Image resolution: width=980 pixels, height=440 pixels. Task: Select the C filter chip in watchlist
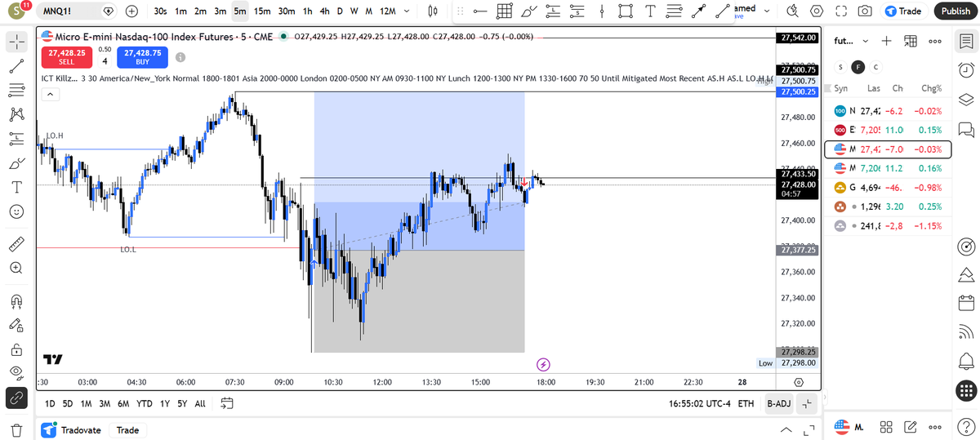click(x=876, y=67)
